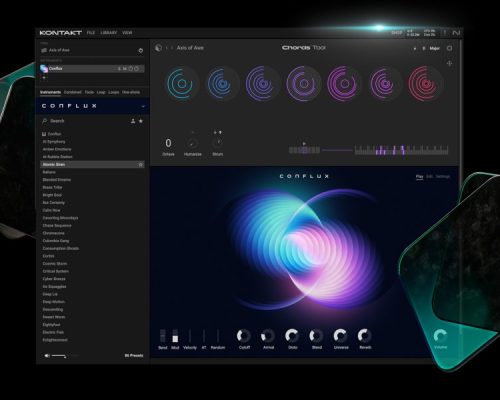
Task: Switch to the Loops tab
Action: coord(114,92)
